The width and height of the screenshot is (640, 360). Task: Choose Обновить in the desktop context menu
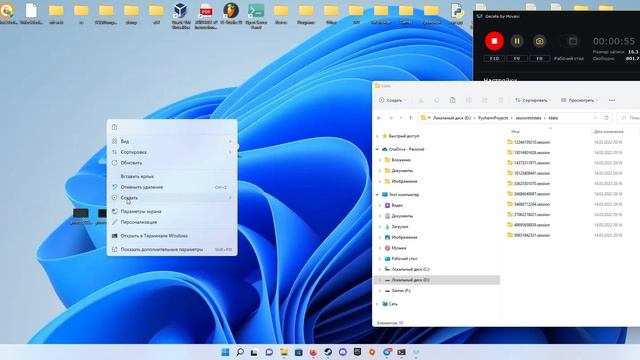point(172,162)
